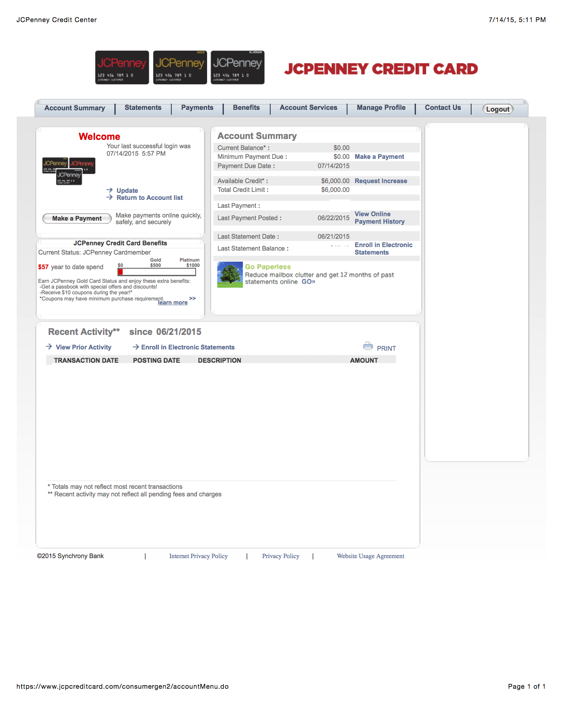Click the $57 year to date spend text
This screenshot has width=563, height=728.
[x=71, y=267]
